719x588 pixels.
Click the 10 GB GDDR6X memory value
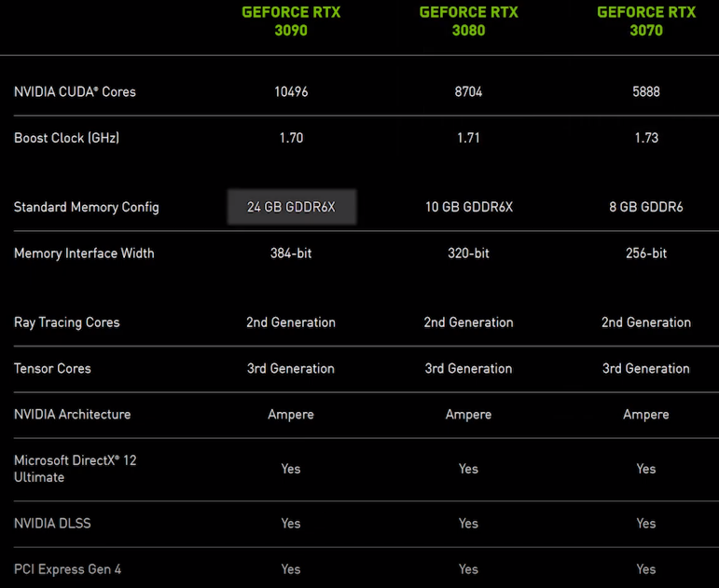pos(469,207)
